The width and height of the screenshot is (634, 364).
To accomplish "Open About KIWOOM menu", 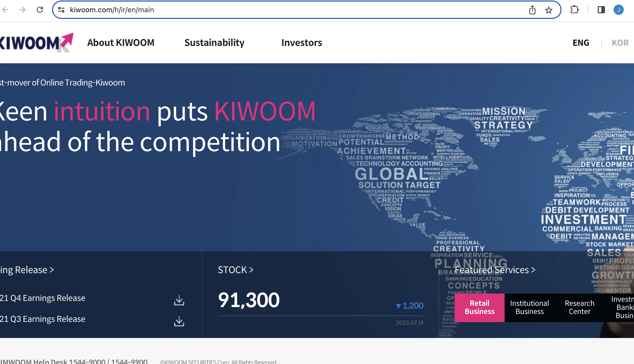I will (x=121, y=43).
